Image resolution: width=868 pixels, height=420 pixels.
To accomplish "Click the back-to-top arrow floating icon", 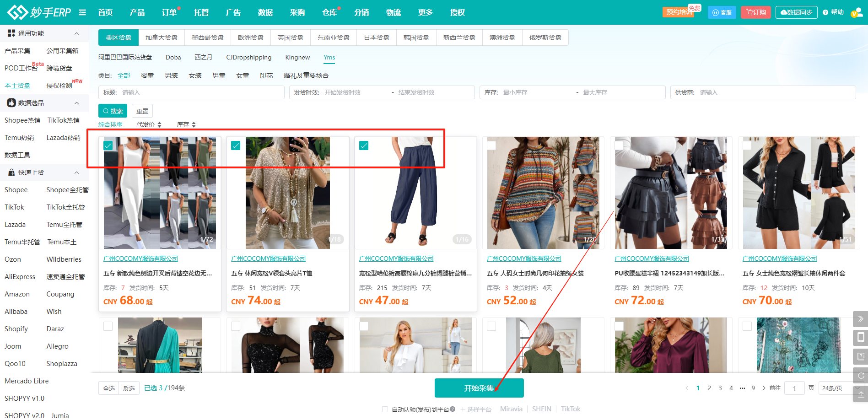I will coord(860,394).
